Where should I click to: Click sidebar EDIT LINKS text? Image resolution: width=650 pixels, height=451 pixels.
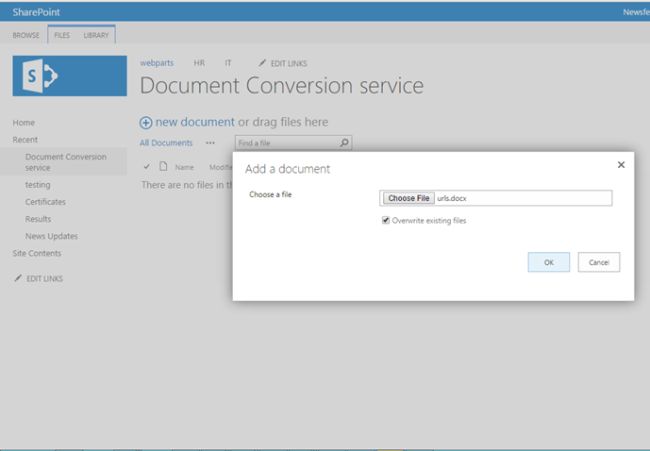(x=45, y=279)
